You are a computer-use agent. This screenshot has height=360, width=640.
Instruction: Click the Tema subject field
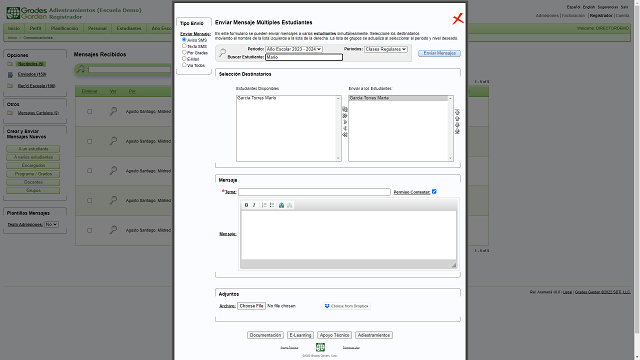[314, 192]
